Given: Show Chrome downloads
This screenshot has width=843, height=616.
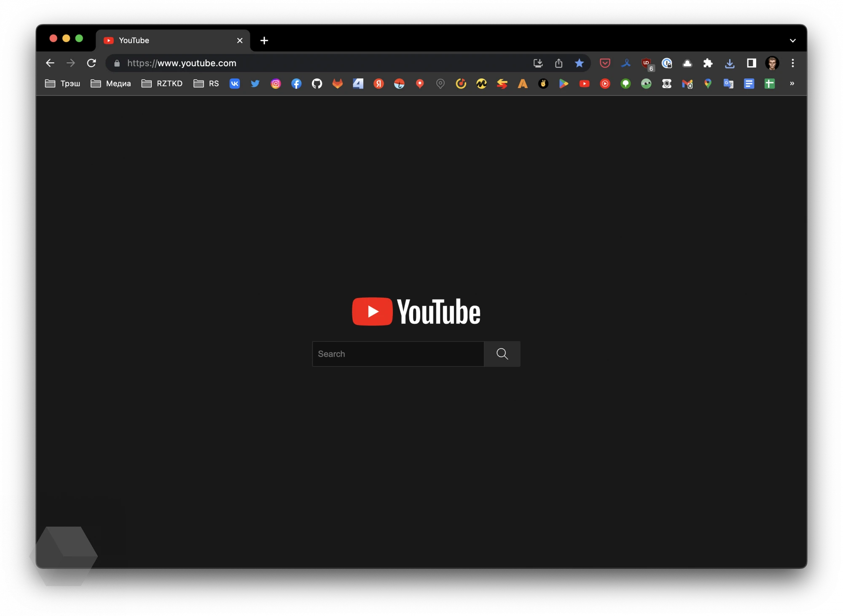Looking at the screenshot, I should (730, 63).
